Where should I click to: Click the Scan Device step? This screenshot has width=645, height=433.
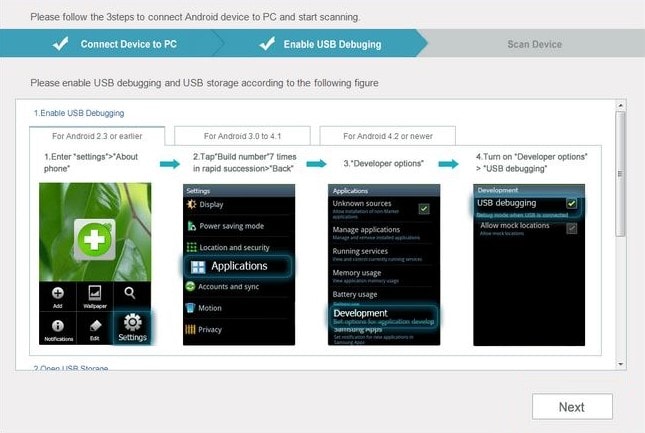pyautogui.click(x=534, y=44)
